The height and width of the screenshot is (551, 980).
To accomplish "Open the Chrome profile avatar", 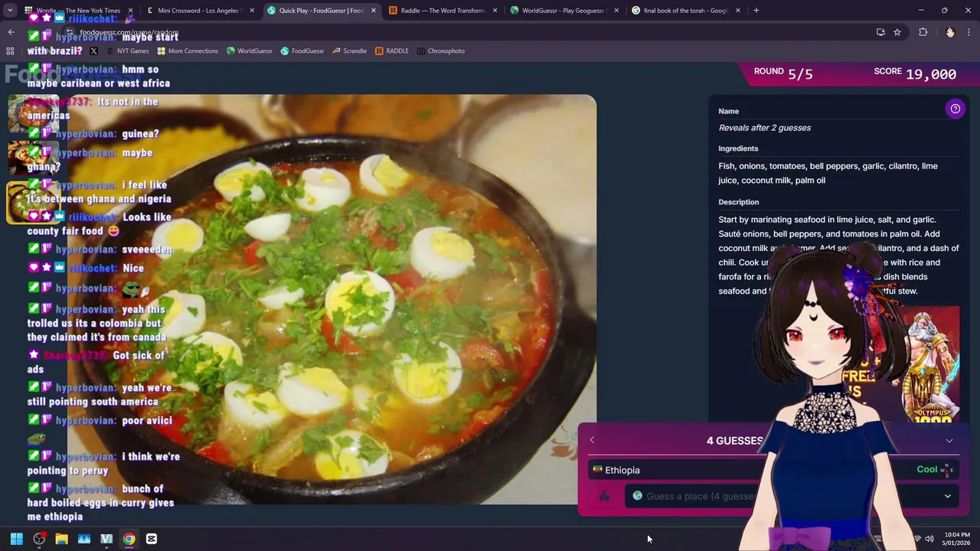I will pyautogui.click(x=950, y=32).
